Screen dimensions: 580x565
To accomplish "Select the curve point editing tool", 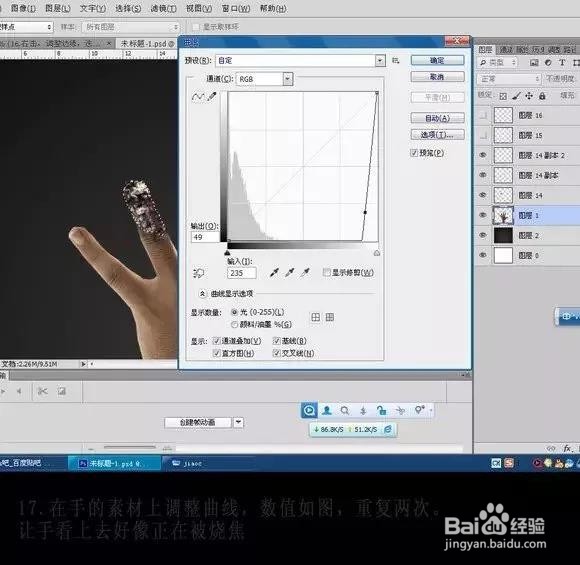I will point(198,97).
